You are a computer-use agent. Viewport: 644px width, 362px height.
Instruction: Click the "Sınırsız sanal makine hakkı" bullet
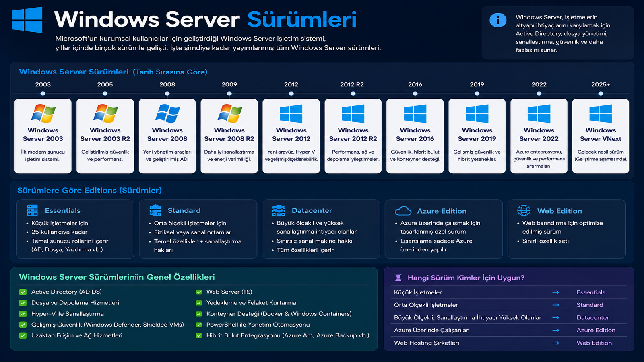pyautogui.click(x=315, y=241)
